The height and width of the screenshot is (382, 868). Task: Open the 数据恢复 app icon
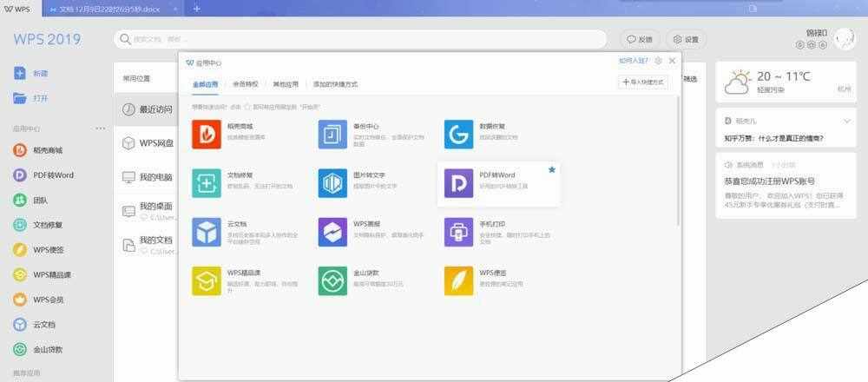pos(458,135)
